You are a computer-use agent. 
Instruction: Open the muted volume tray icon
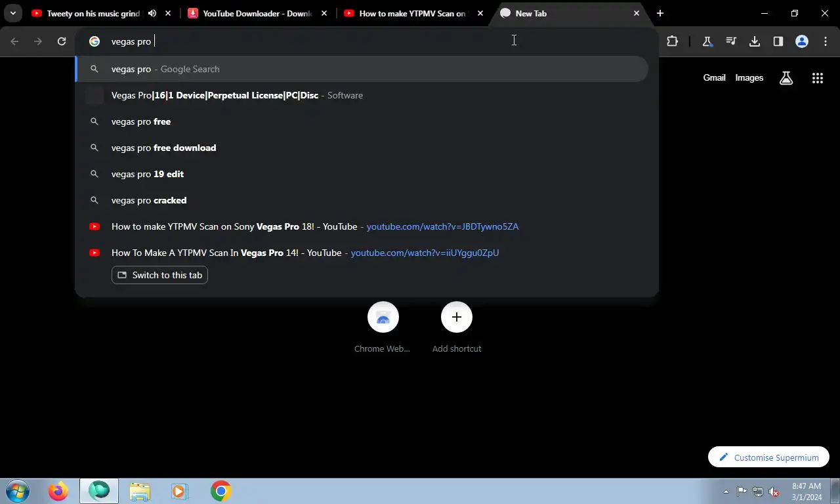tap(774, 492)
